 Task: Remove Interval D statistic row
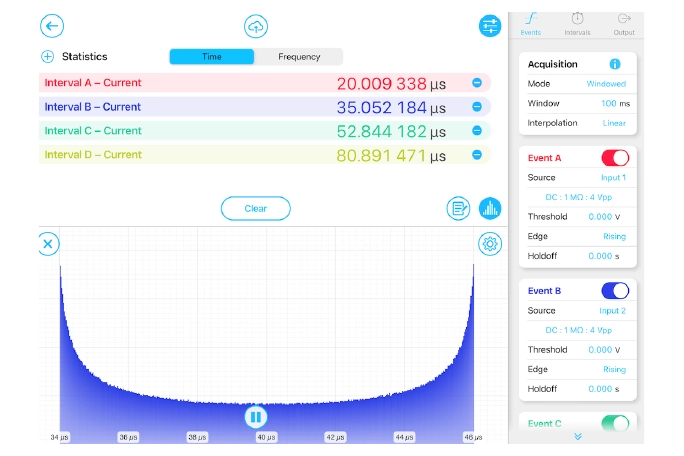[477, 154]
